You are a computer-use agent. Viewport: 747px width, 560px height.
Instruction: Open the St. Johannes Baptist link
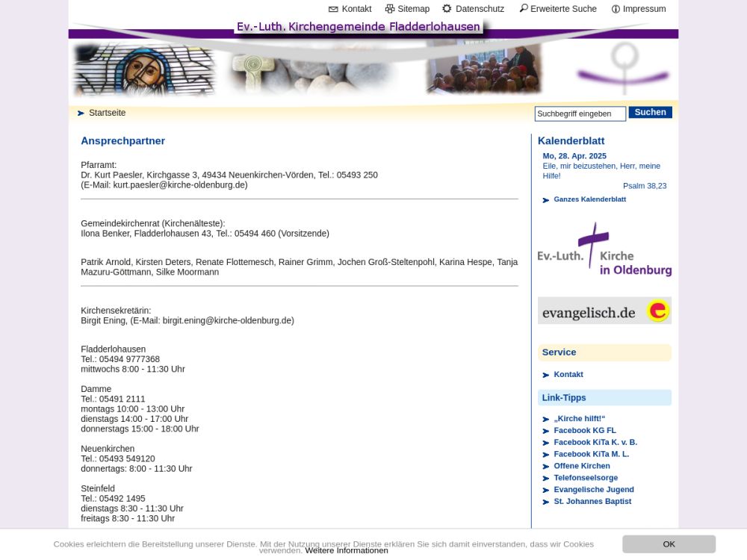(x=592, y=502)
